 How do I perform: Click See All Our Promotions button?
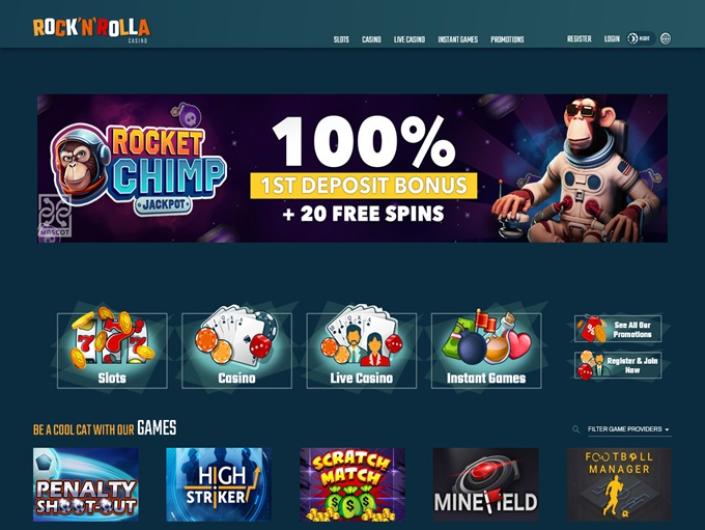click(618, 329)
